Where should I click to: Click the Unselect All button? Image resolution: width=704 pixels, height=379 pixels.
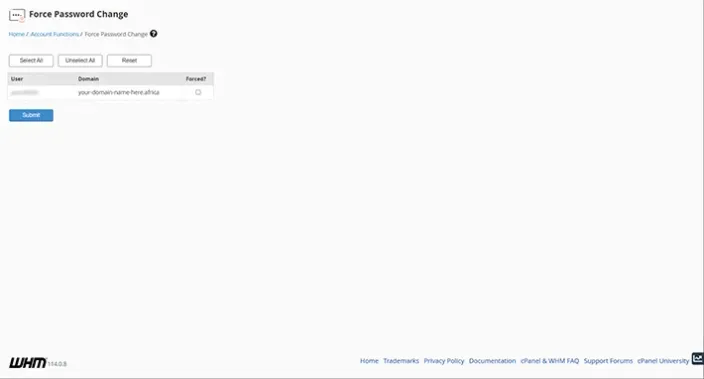click(80, 61)
